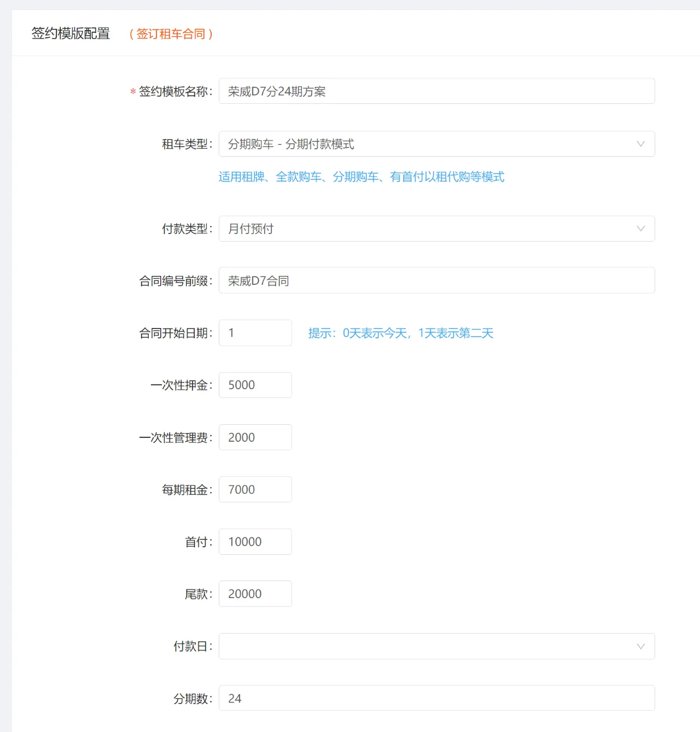Click the 分期数 field showing 24
The image size is (700, 732).
436,698
